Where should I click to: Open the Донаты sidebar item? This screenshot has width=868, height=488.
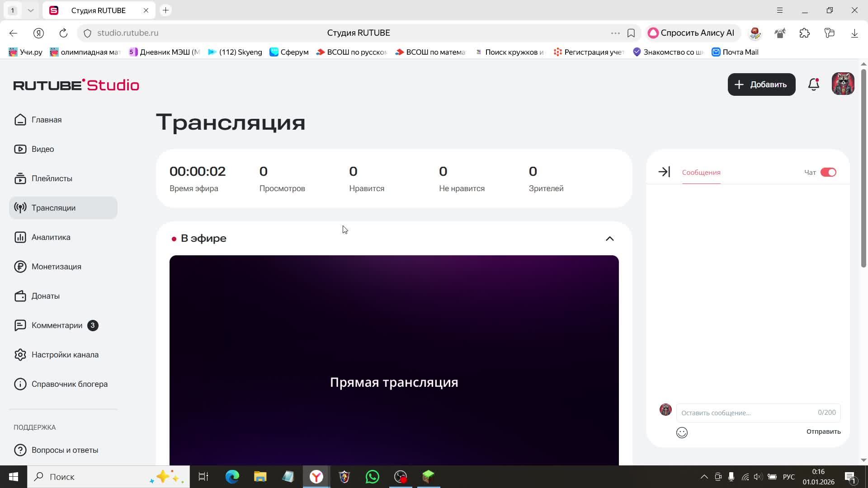tap(45, 296)
